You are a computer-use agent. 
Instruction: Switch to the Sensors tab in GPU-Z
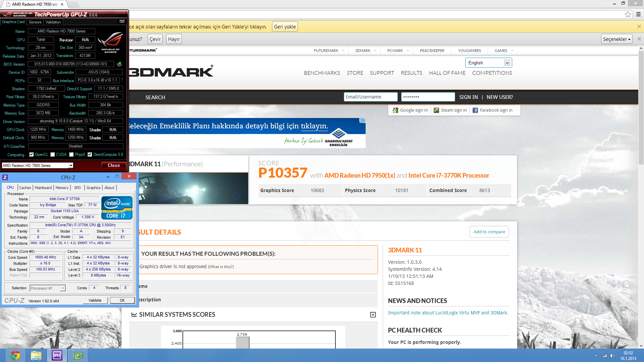coord(35,22)
